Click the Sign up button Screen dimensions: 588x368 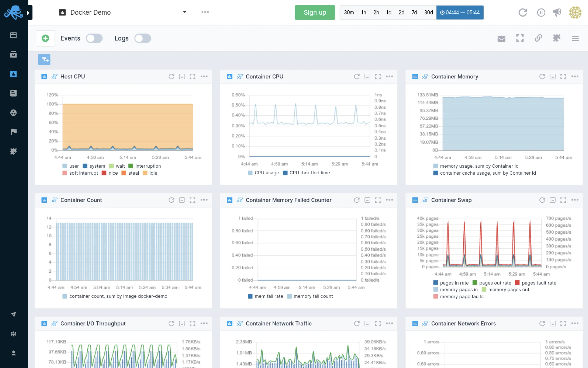[x=315, y=12]
